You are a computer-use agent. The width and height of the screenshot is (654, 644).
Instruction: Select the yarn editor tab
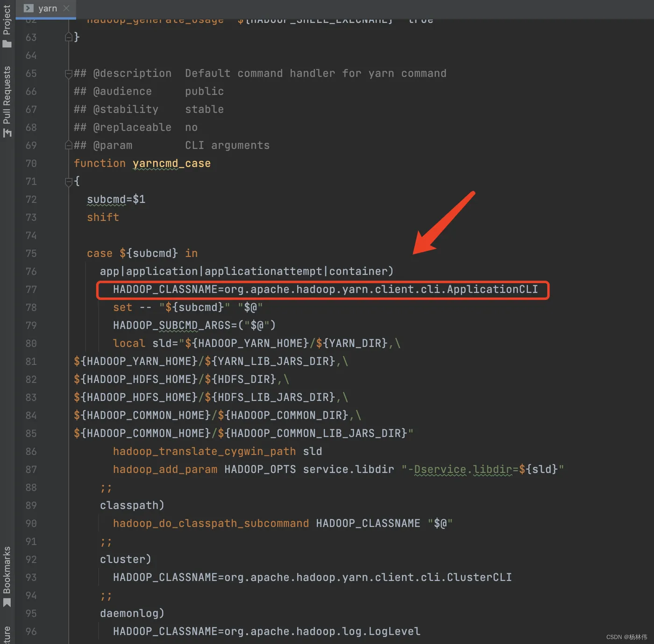46,8
